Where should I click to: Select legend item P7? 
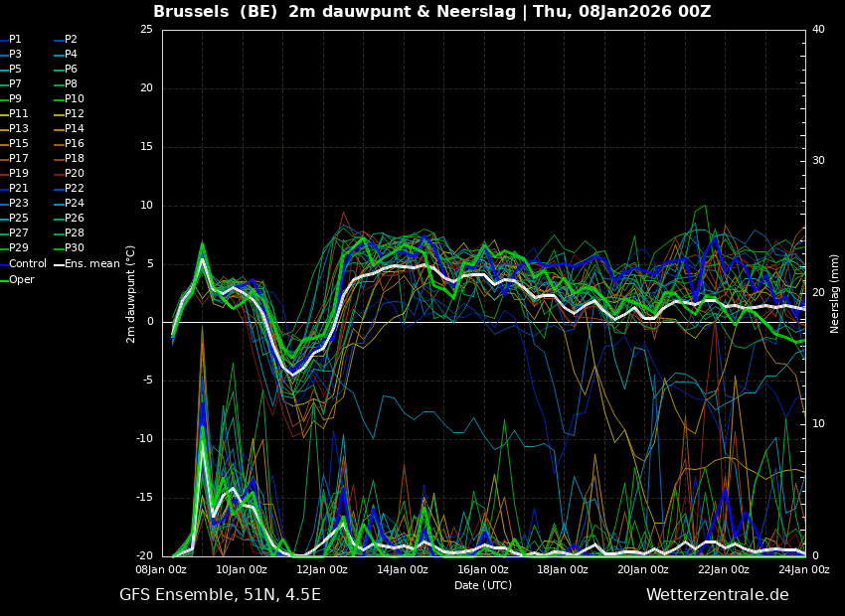click(11, 84)
